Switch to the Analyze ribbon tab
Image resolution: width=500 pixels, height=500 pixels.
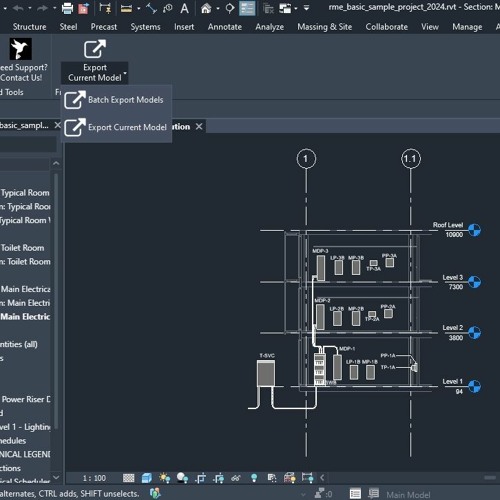coord(270,27)
